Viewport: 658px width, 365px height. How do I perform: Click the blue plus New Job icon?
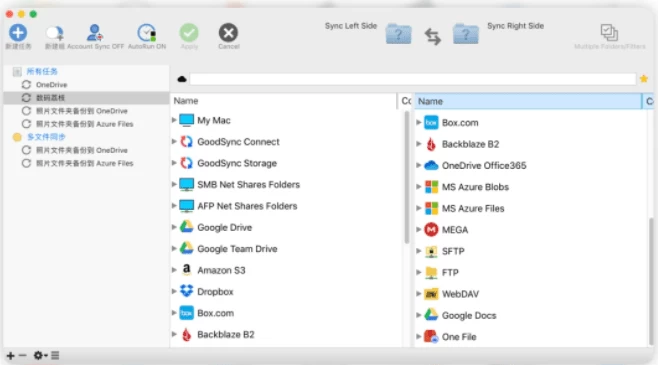pyautogui.click(x=18, y=33)
